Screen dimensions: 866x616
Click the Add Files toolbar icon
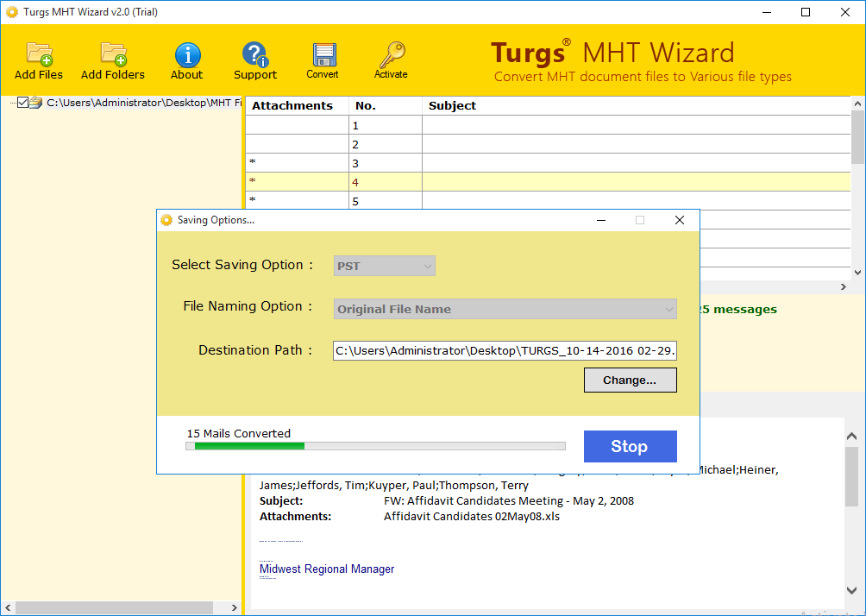tap(38, 53)
